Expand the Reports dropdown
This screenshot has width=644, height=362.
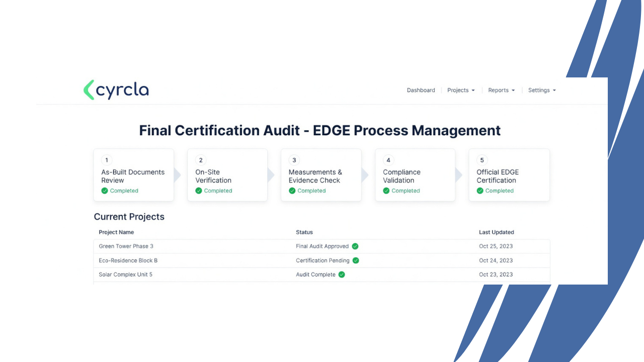501,90
